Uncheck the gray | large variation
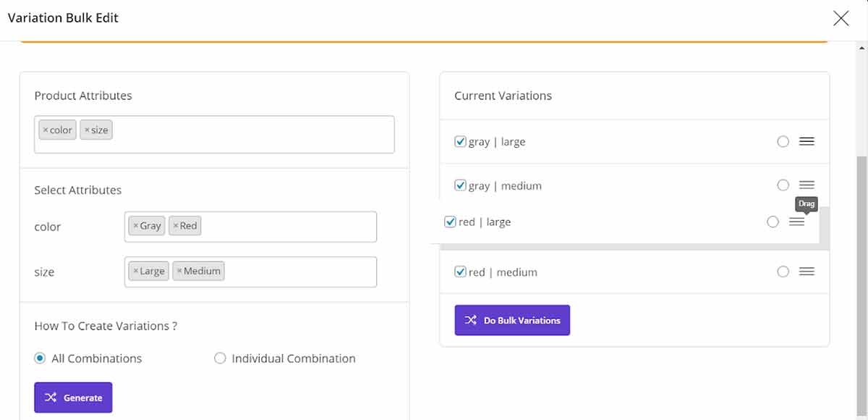Image resolution: width=868 pixels, height=420 pixels. 460,142
